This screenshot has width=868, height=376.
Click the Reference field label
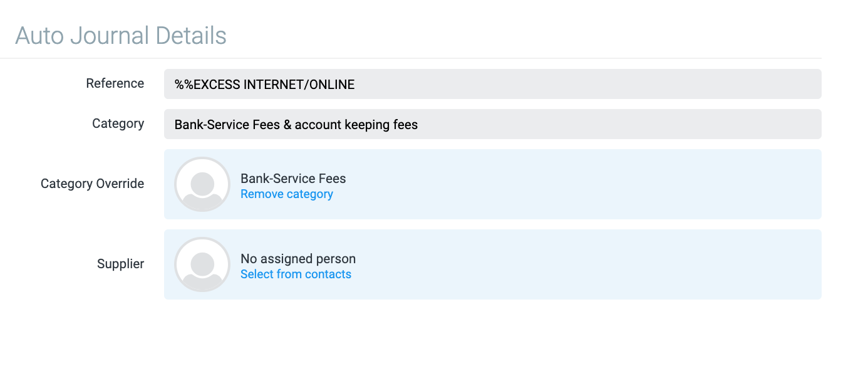coord(115,83)
